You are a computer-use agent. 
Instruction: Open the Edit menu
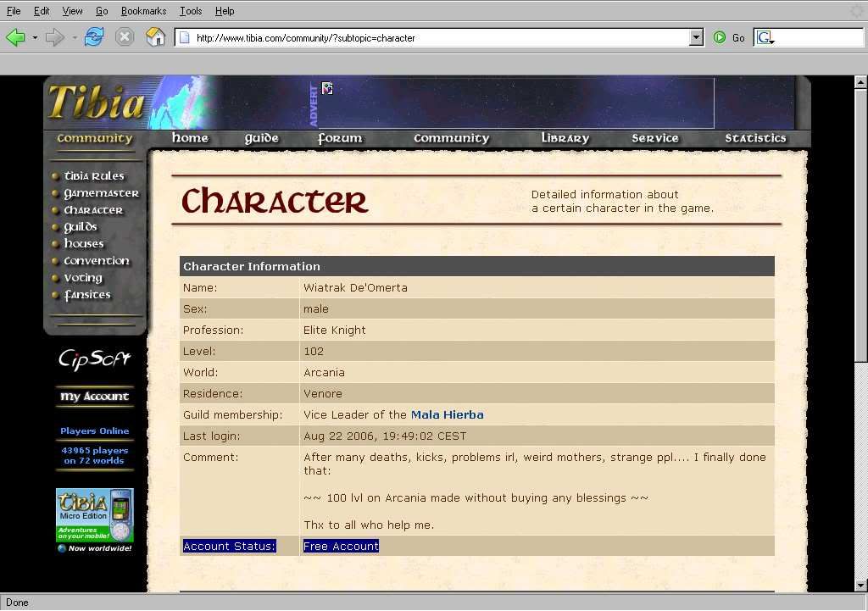[x=42, y=10]
